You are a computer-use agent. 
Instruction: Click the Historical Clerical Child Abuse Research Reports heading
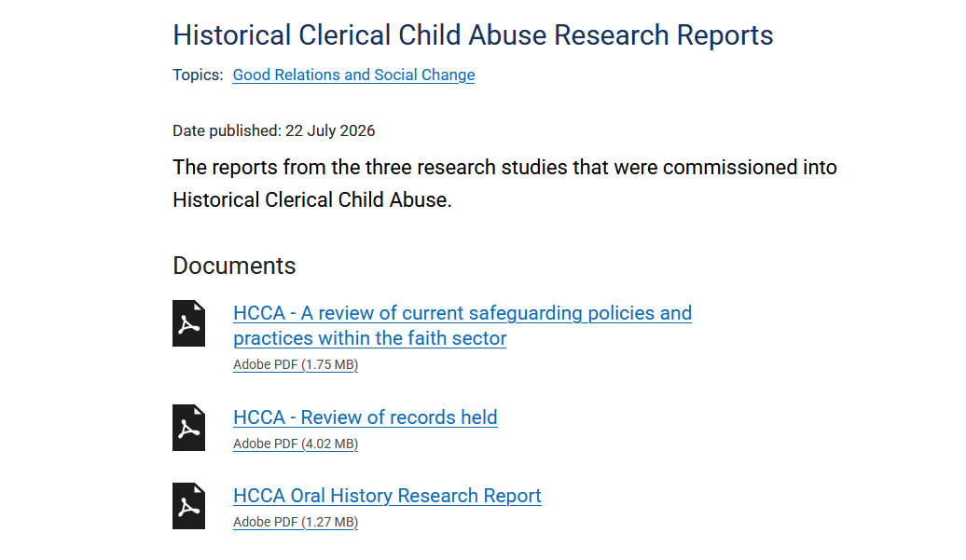473,35
